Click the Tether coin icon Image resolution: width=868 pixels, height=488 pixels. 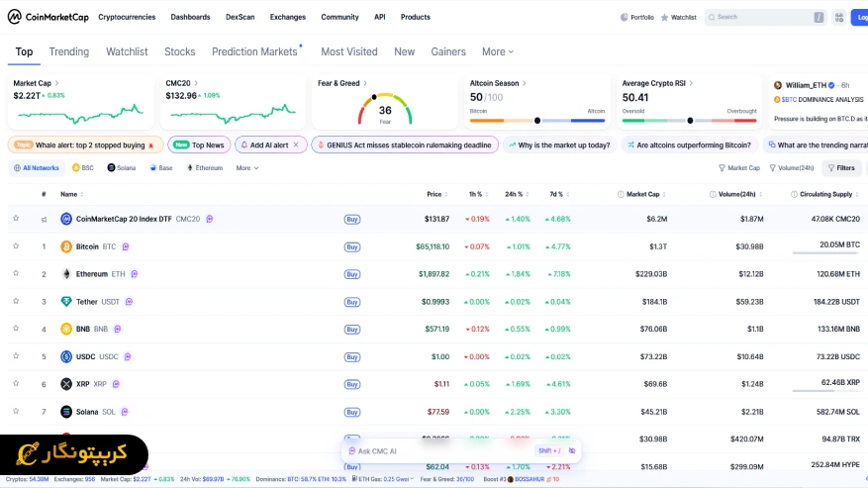tap(66, 301)
